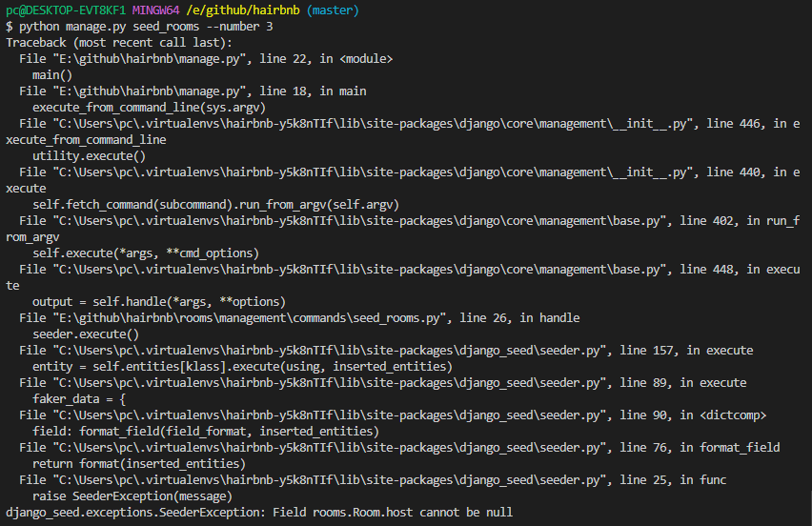This screenshot has width=812, height=526.
Task: Click the manage.py line 18 file path
Action: 149,91
